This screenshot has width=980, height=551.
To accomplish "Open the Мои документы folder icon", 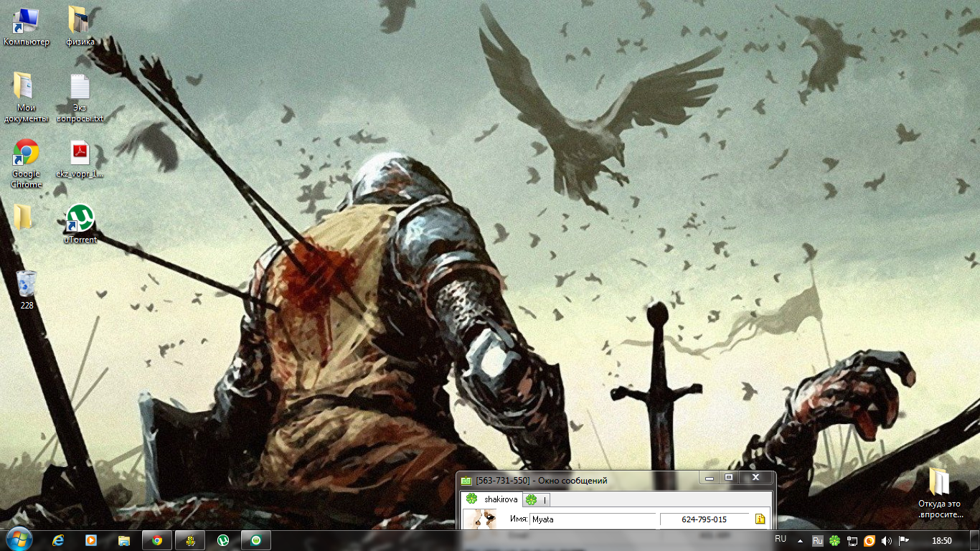I will (26, 97).
